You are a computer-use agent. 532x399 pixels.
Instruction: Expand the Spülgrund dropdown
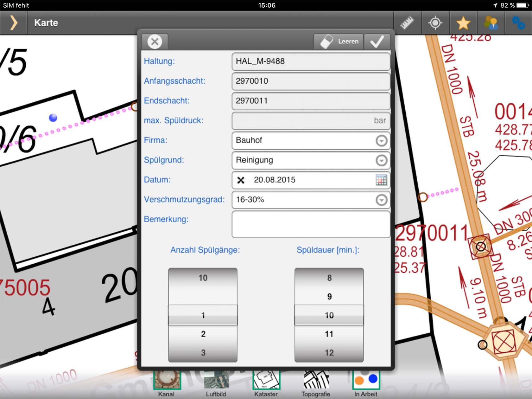coord(381,160)
